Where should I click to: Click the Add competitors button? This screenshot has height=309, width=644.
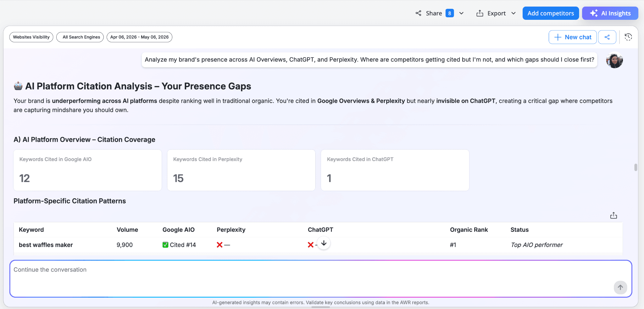(x=551, y=13)
